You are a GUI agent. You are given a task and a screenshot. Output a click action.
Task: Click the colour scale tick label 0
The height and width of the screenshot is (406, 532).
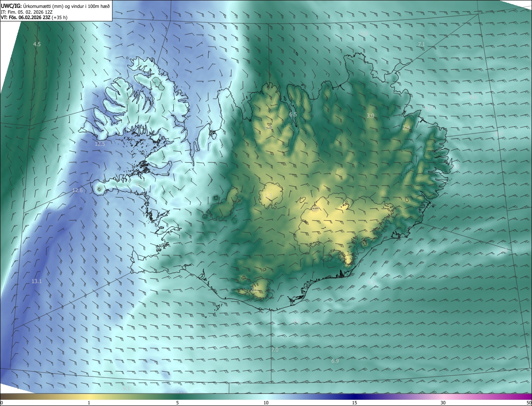(2, 403)
